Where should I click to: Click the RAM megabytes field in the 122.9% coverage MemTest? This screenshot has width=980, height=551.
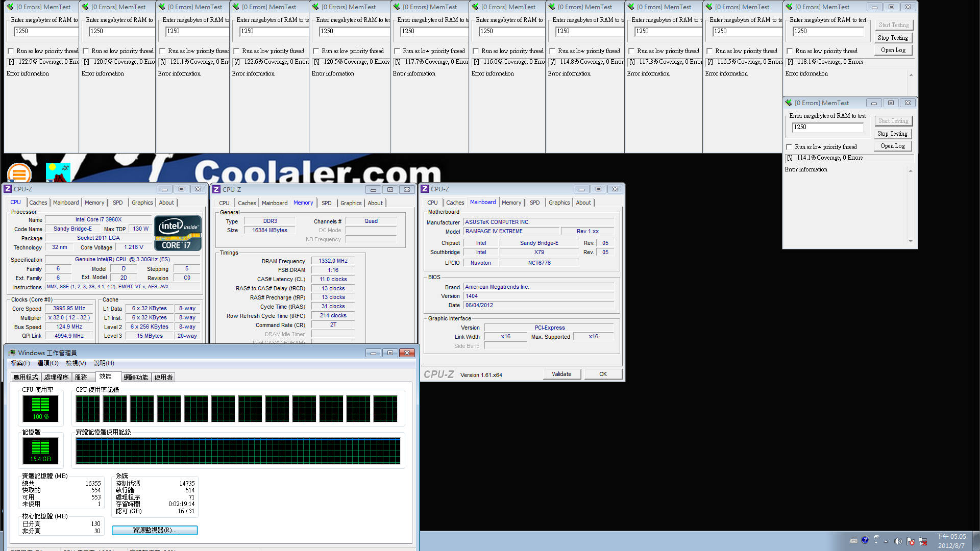pyautogui.click(x=46, y=32)
